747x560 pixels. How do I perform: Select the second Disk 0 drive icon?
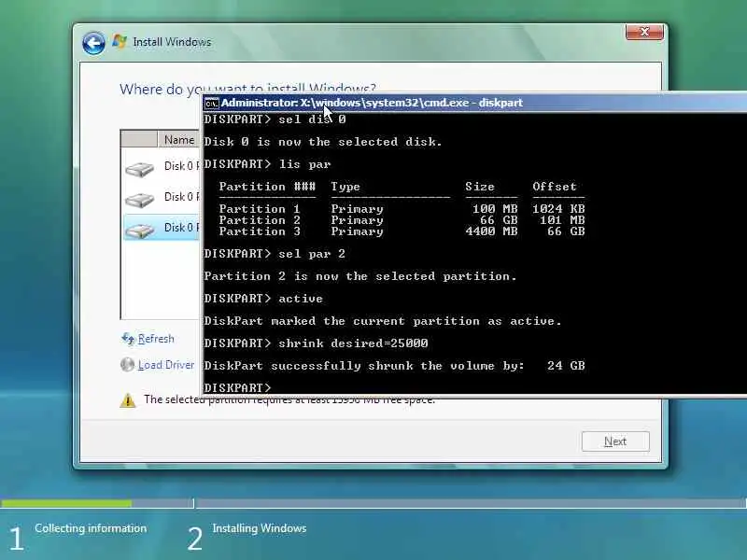[139, 199]
